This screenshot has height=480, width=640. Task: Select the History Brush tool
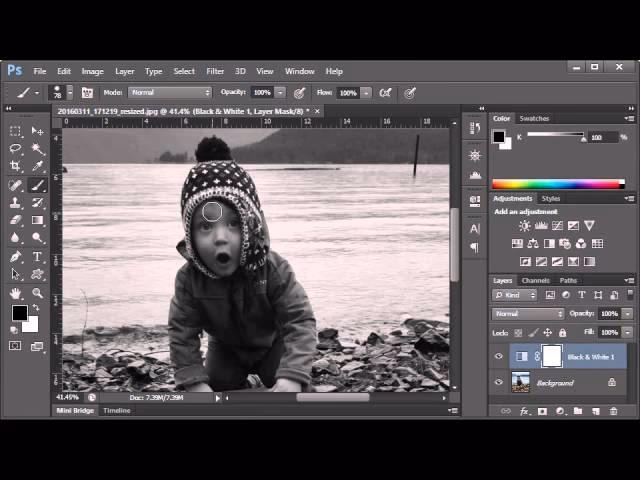pos(37,202)
